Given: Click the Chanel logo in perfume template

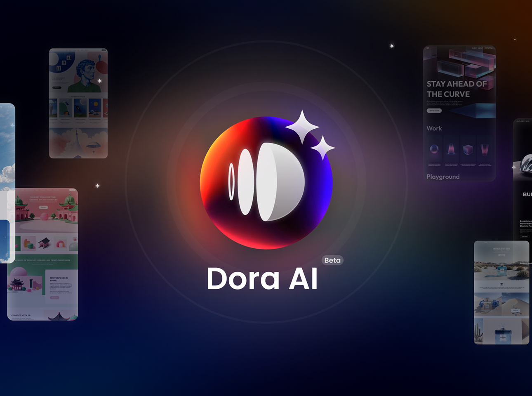Looking at the screenshot, I should click(501, 284).
